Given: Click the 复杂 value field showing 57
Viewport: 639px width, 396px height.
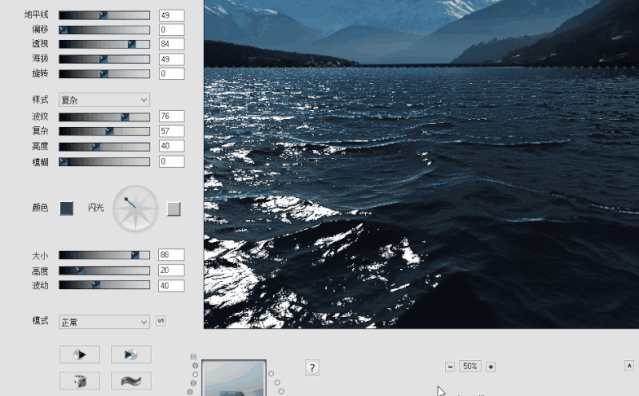Looking at the screenshot, I should pos(172,131).
